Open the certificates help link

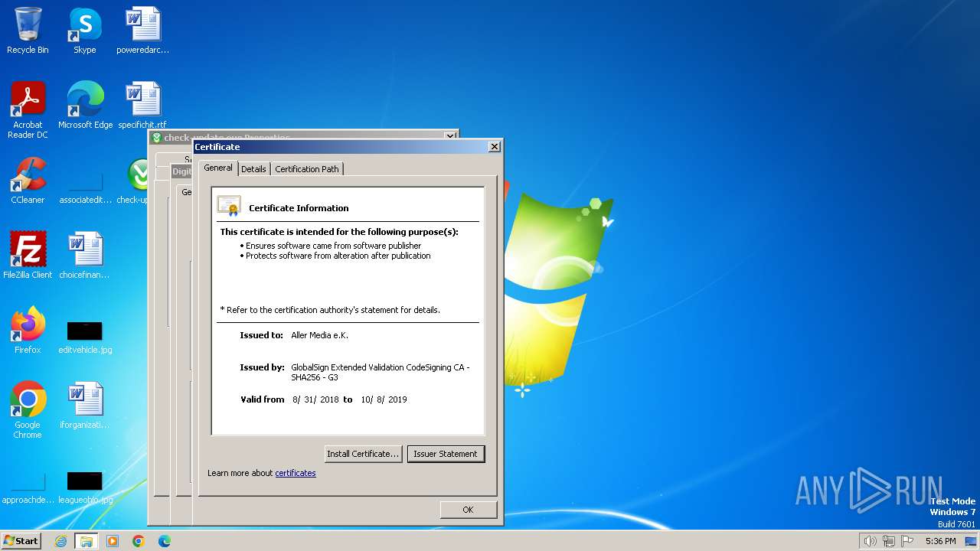tap(296, 473)
